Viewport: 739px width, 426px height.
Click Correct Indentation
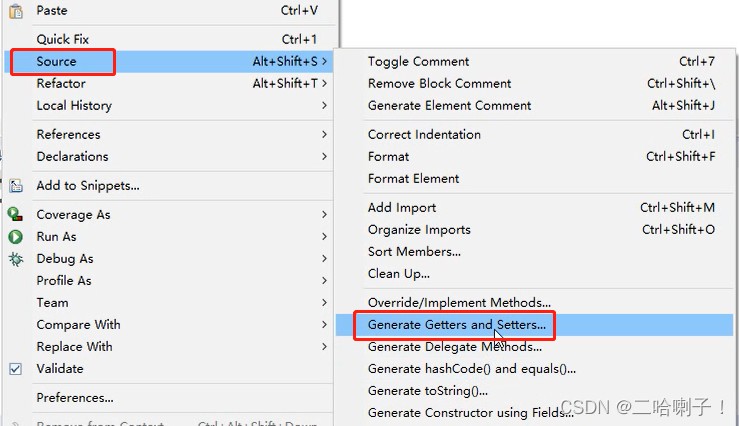[424, 135]
